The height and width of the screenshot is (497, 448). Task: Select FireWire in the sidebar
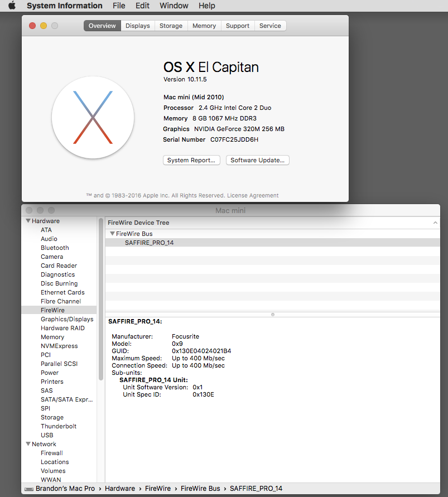click(59, 310)
